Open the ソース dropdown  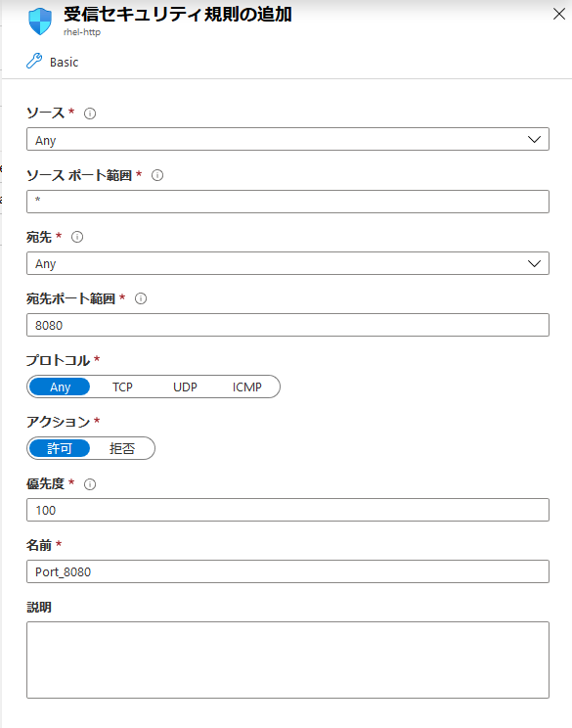[x=287, y=139]
